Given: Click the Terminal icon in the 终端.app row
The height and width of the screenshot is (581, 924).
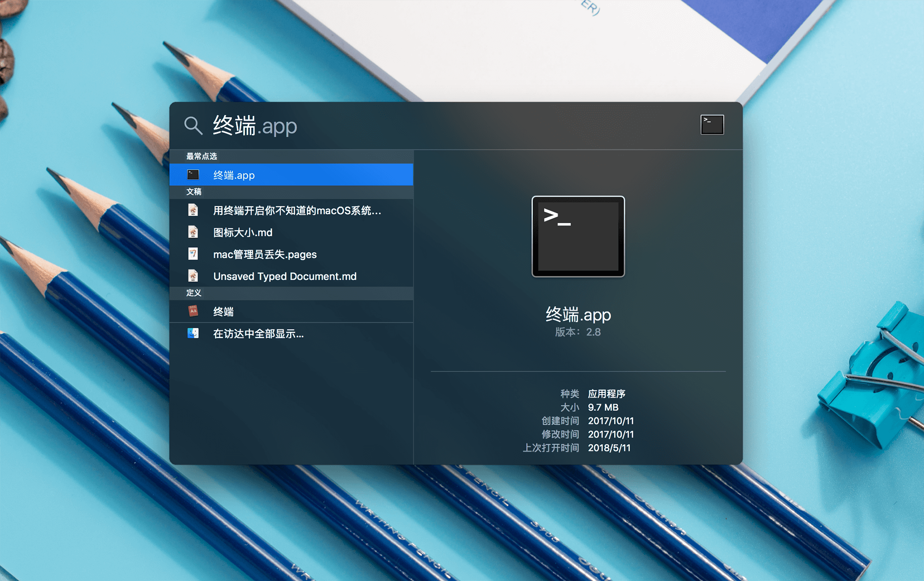Looking at the screenshot, I should tap(193, 175).
